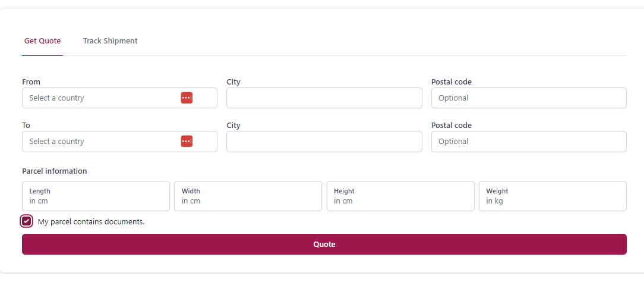Click the From field label
Image resolution: width=644 pixels, height=282 pixels.
click(31, 82)
